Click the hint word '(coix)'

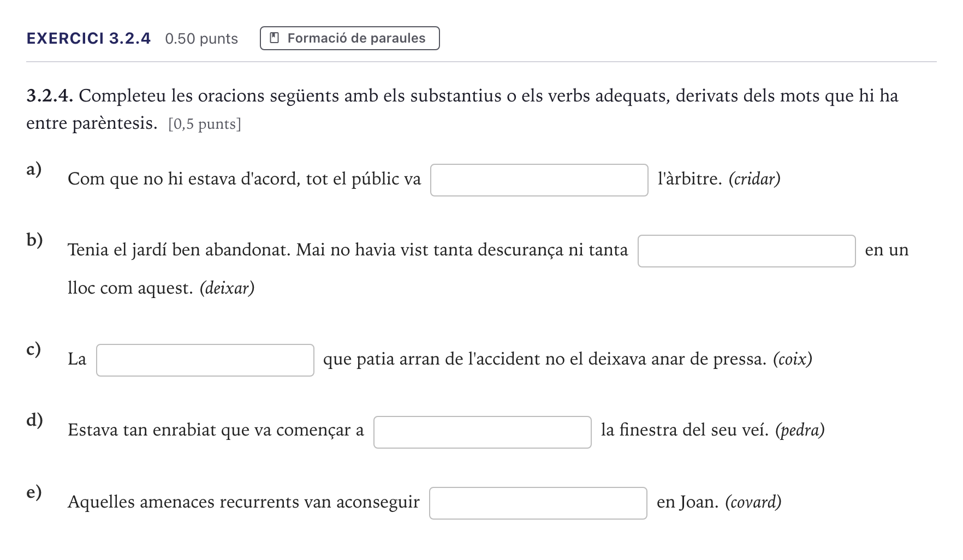pos(793,359)
